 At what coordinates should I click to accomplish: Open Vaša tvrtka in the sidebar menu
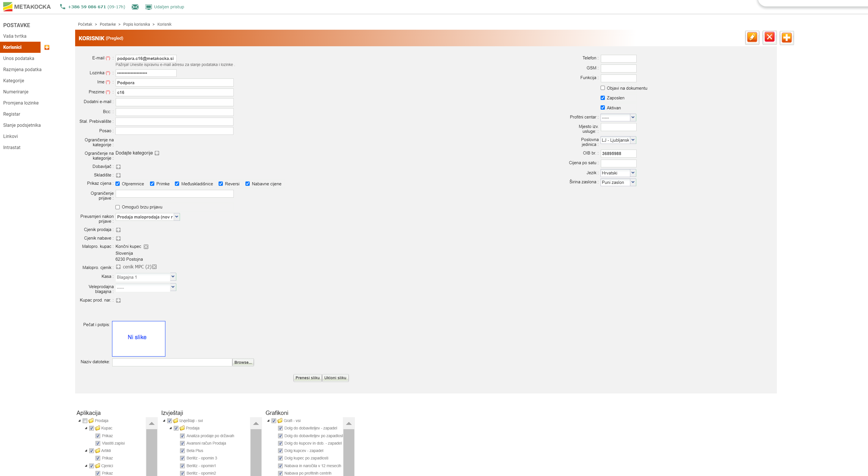tap(15, 36)
